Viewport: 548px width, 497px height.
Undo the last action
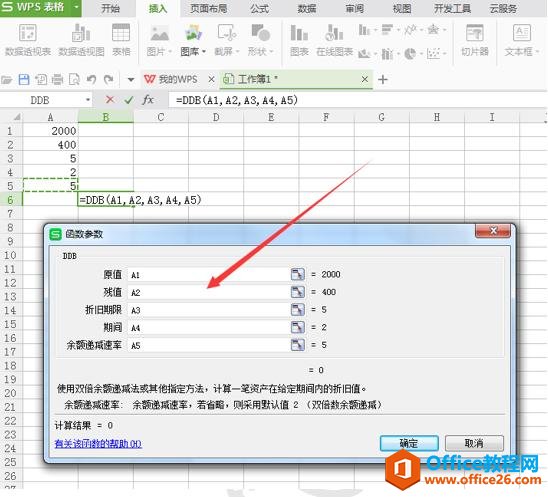click(91, 80)
